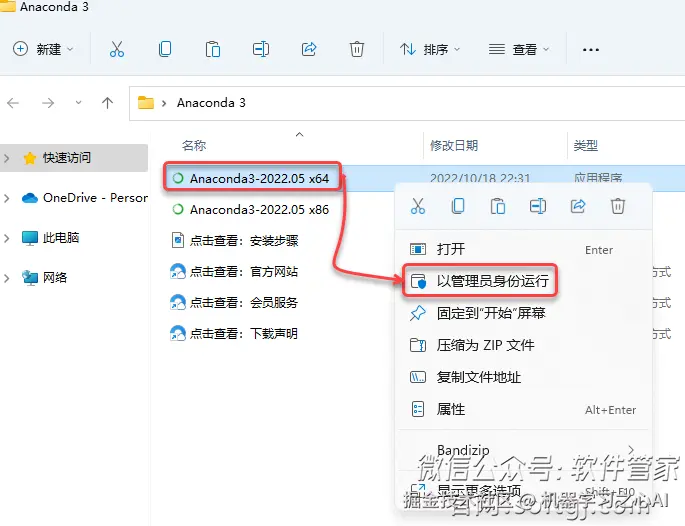
Task: Select OneDrive - Personal in navigation pane
Action: 85,198
